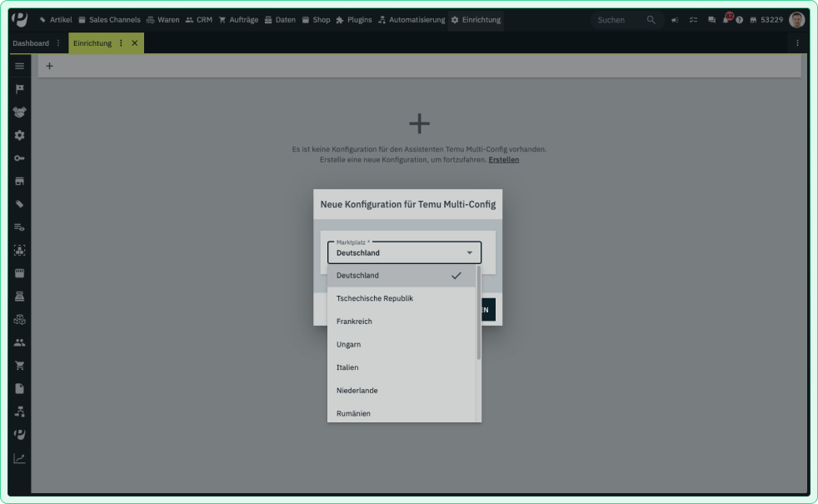Open the storefront icon in the sidebar
818x504 pixels.
pos(19,181)
